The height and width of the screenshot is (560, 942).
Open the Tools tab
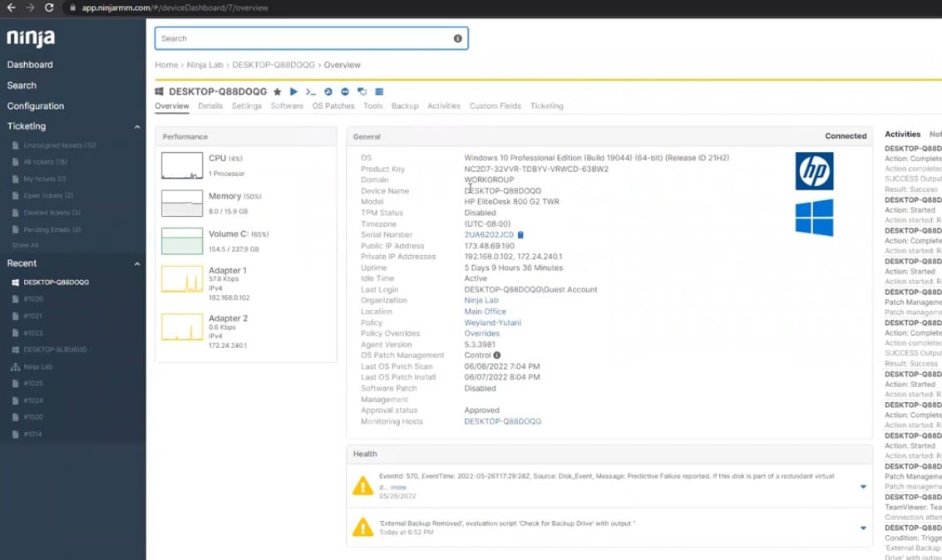(373, 106)
